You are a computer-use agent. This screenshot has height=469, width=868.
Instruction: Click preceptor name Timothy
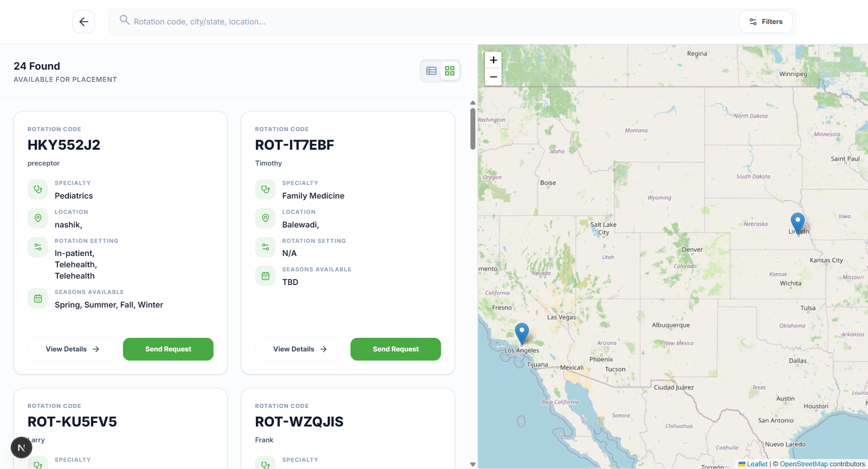pos(268,163)
